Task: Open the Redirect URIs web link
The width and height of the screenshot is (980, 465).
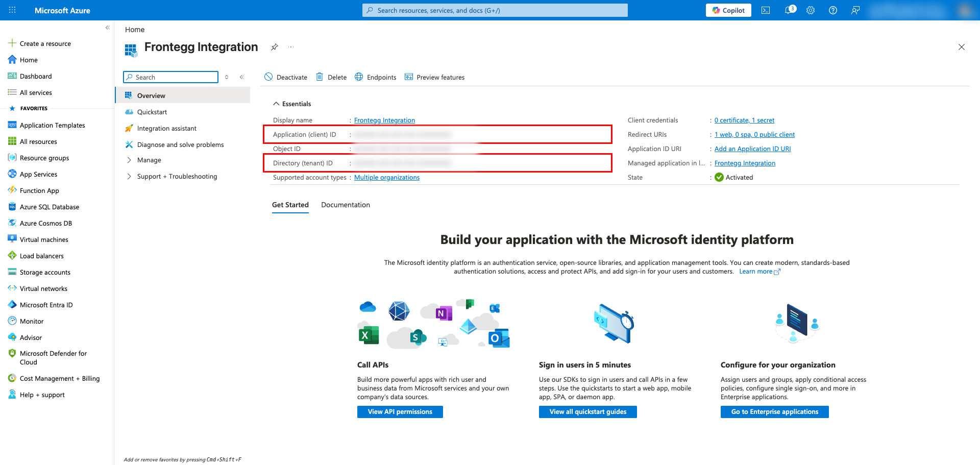Action: tap(754, 134)
